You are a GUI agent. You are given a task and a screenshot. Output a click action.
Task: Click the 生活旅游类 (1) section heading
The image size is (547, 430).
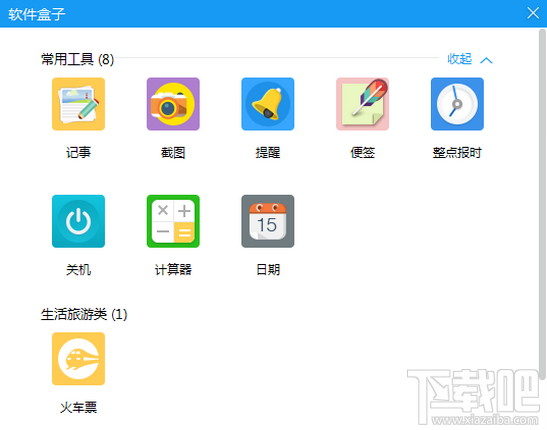pyautogui.click(x=84, y=314)
